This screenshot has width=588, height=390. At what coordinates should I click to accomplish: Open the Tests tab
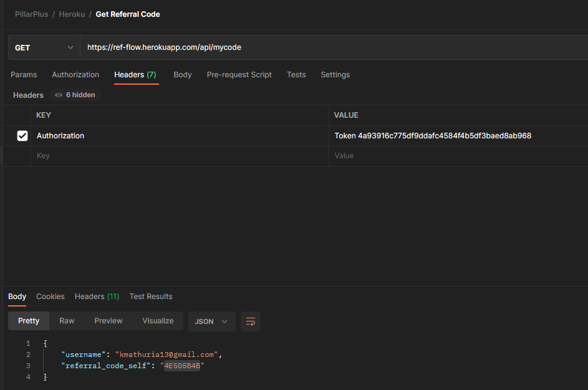(x=296, y=75)
